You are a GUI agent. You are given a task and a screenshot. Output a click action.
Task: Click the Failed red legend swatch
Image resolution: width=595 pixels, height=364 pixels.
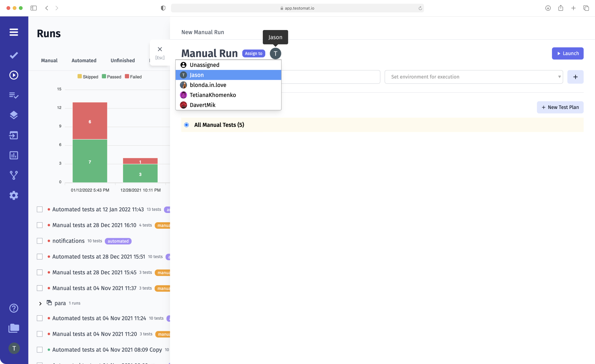[x=127, y=76]
